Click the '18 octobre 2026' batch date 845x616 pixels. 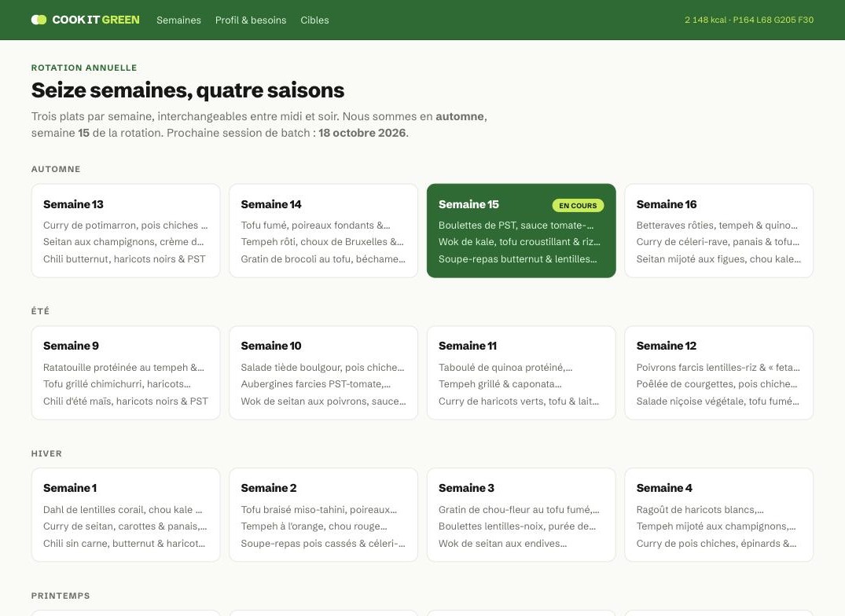pyautogui.click(x=362, y=133)
